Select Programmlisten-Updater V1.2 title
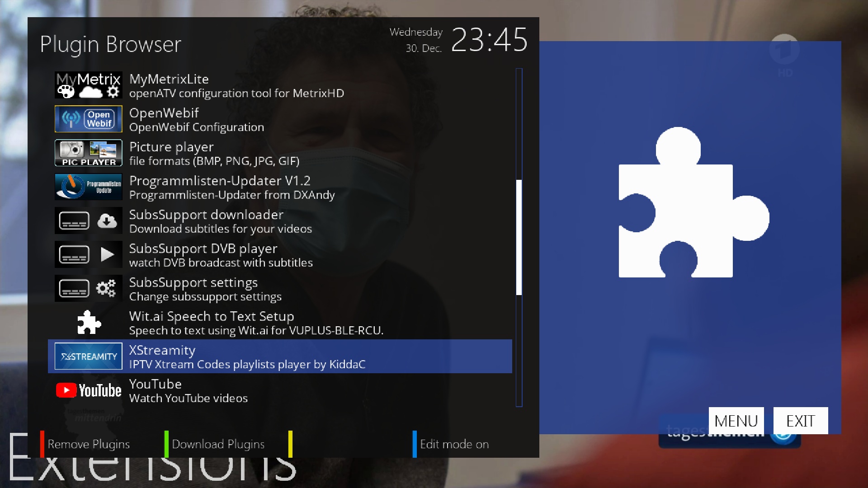 (x=220, y=181)
